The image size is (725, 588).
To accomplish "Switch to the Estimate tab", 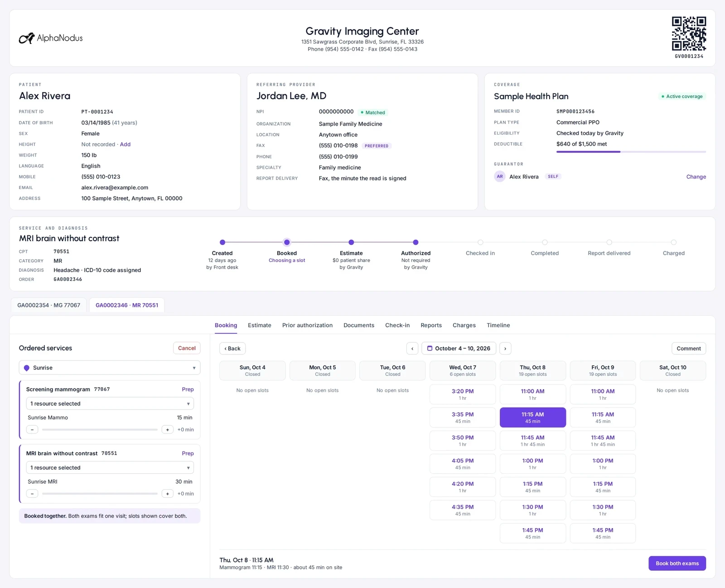I will click(x=260, y=325).
